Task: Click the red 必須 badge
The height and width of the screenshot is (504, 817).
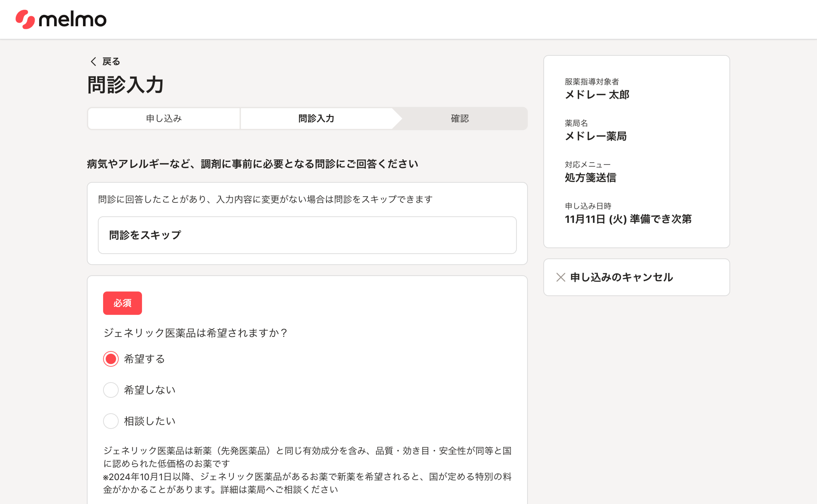Action: click(x=123, y=303)
